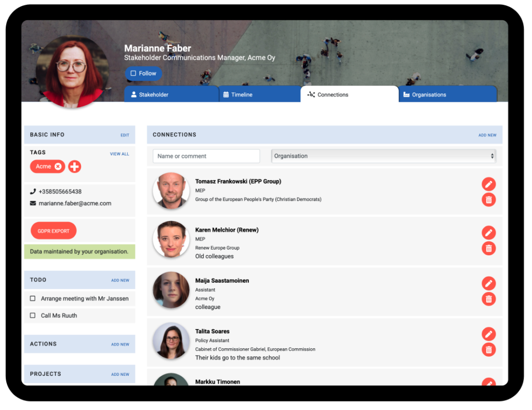The width and height of the screenshot is (532, 410).
Task: Open the Organisation filter dropdown
Action: [384, 156]
